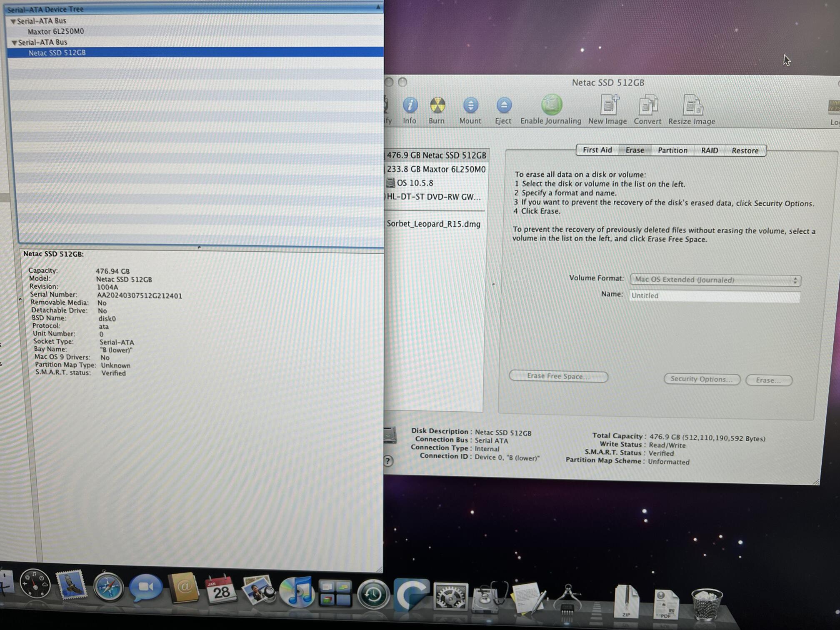Switch to the Restore tab

click(x=745, y=151)
